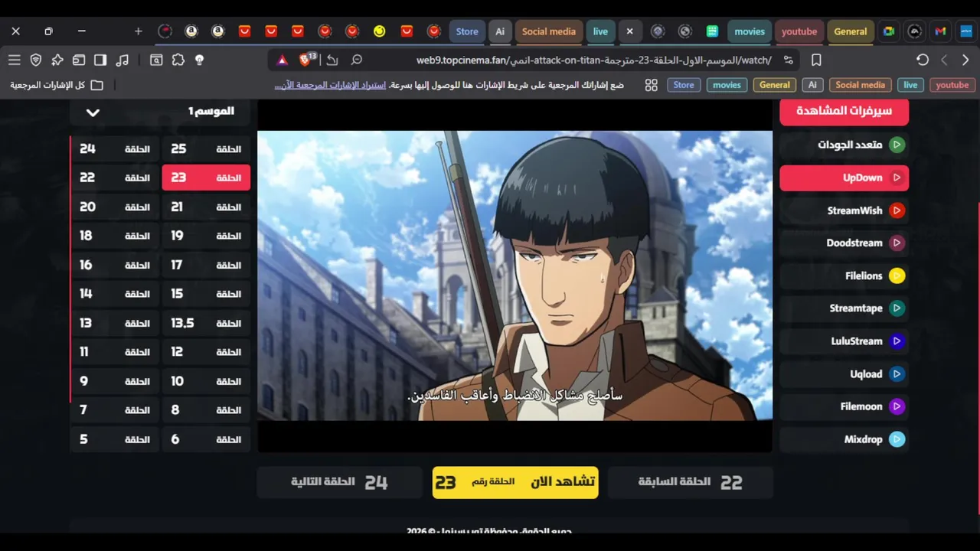
Task: Select the Uqload streaming server
Action: click(844, 374)
